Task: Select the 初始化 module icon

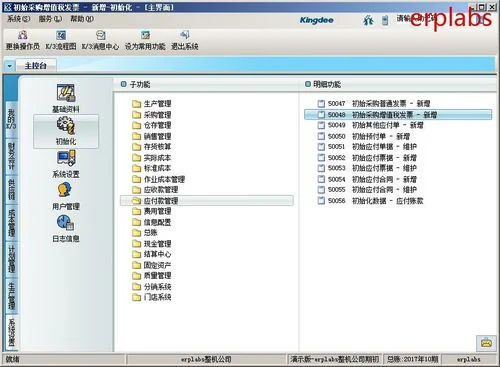Action: [66, 131]
